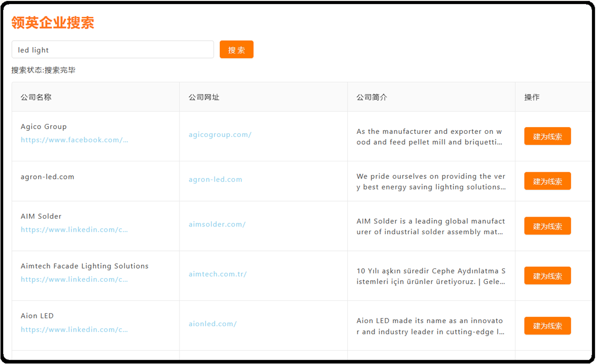Screen dimensions: 596x364
Task: Select the Agico Group company name
Action: [44, 127]
